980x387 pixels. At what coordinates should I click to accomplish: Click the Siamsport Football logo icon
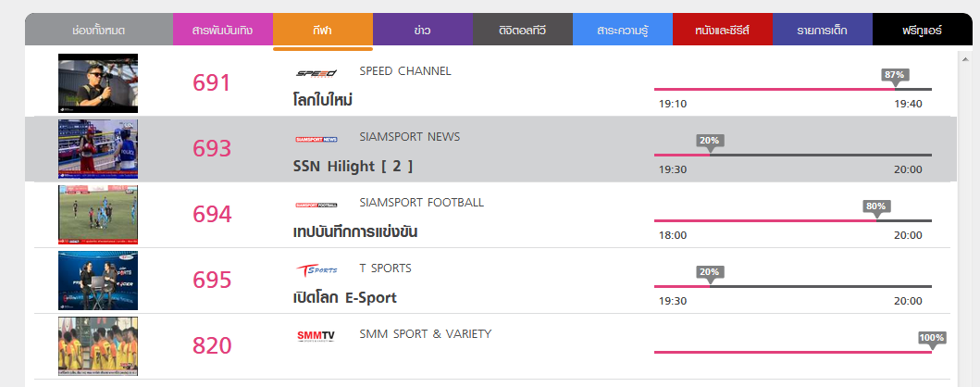(x=316, y=205)
